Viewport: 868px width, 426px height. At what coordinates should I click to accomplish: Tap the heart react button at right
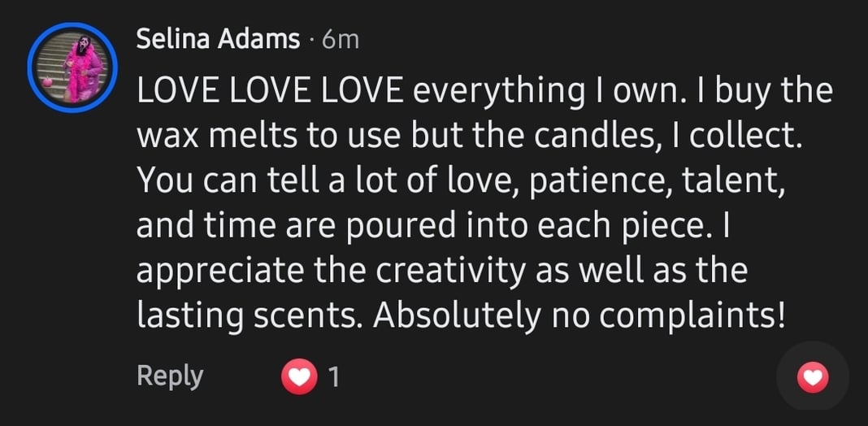point(813,376)
